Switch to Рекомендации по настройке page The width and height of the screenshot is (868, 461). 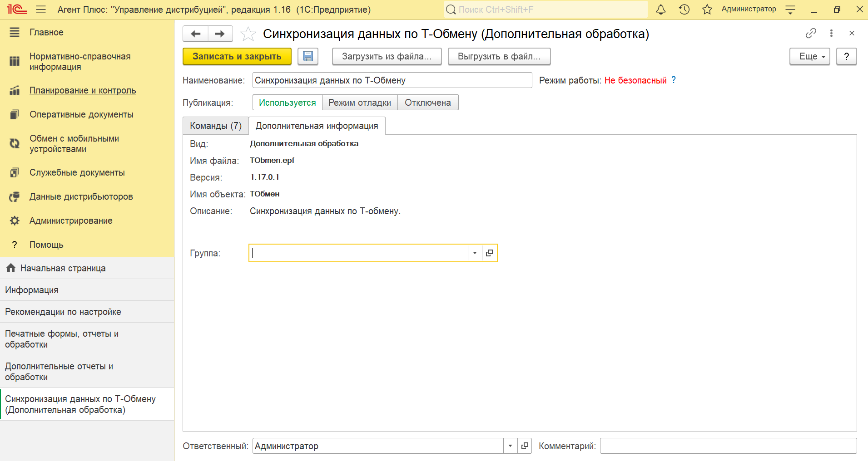[87, 312]
